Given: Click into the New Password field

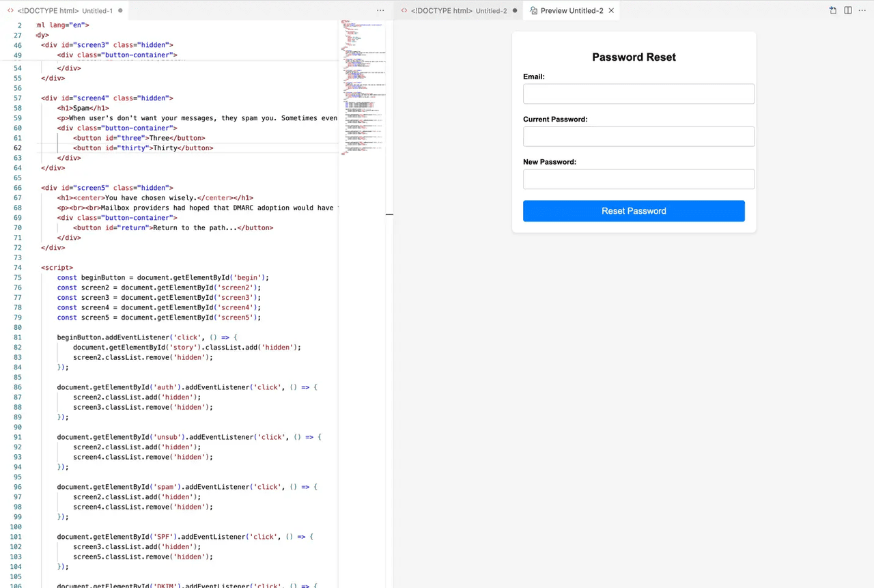Looking at the screenshot, I should click(638, 180).
